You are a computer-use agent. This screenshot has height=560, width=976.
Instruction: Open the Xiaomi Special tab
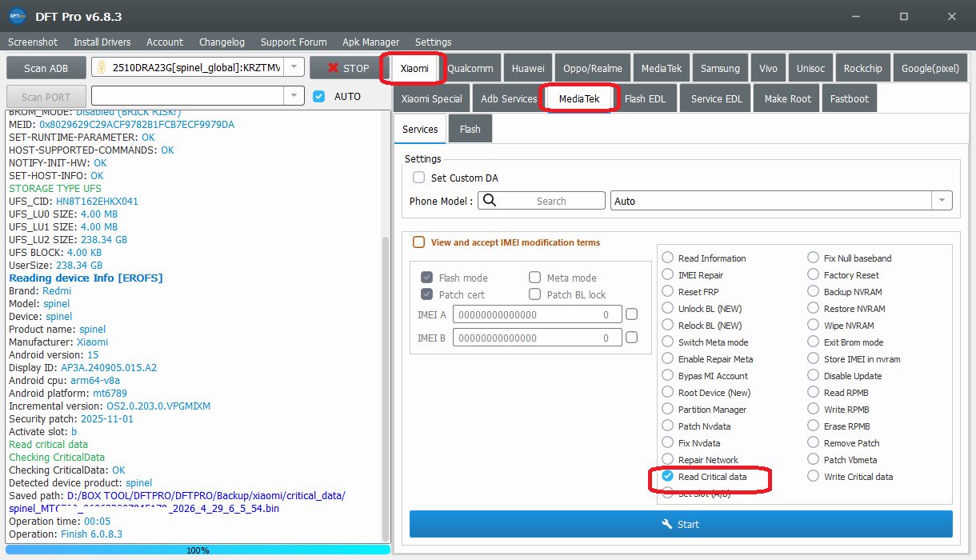(x=431, y=98)
